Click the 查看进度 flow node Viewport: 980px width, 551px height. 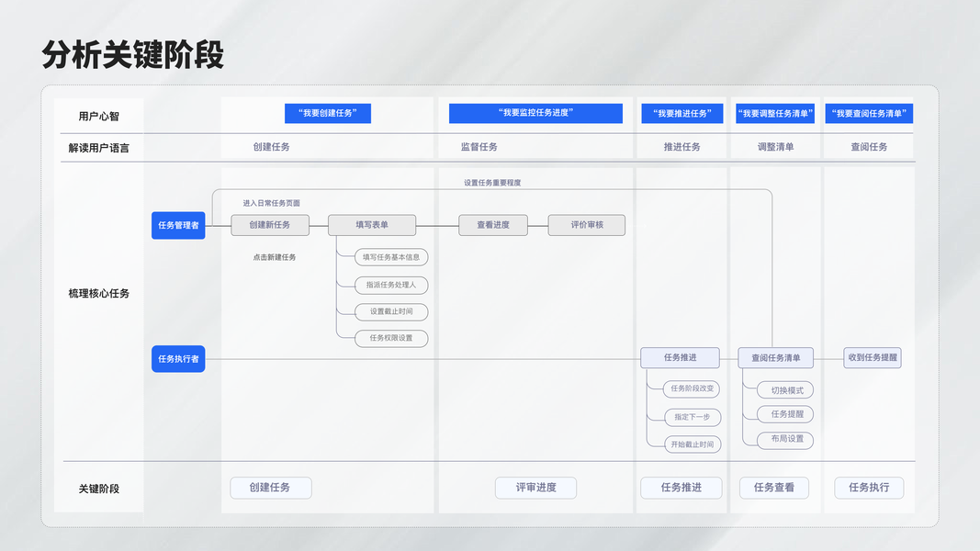click(493, 225)
